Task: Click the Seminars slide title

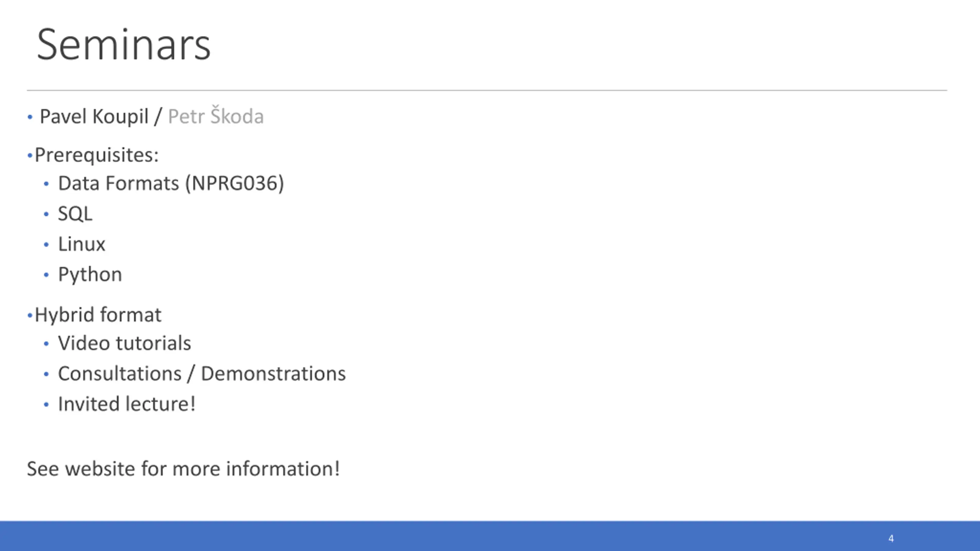Action: 124,45
